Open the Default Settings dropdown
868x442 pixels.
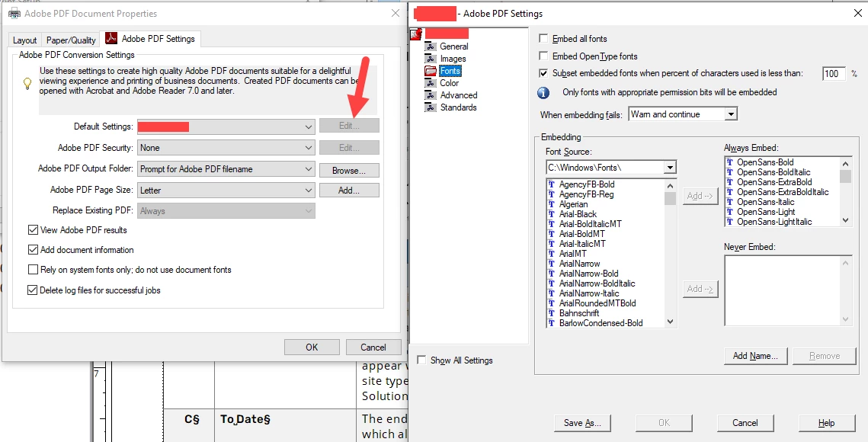pyautogui.click(x=226, y=127)
